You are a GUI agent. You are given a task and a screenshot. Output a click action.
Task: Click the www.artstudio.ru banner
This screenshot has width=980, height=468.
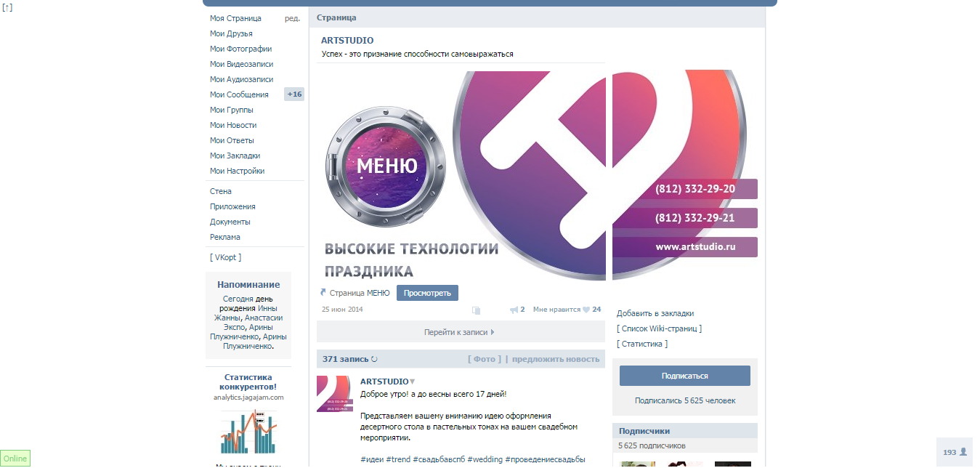685,247
